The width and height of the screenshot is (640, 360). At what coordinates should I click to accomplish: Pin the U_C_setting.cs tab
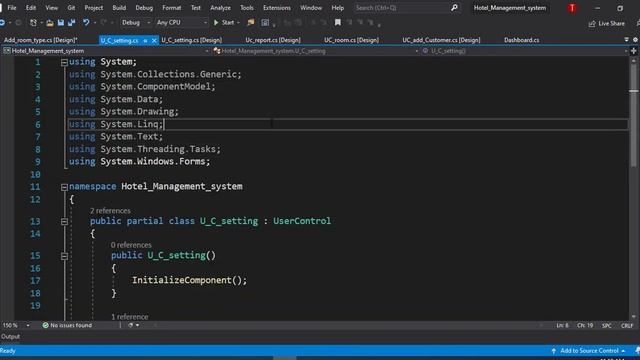tap(145, 40)
